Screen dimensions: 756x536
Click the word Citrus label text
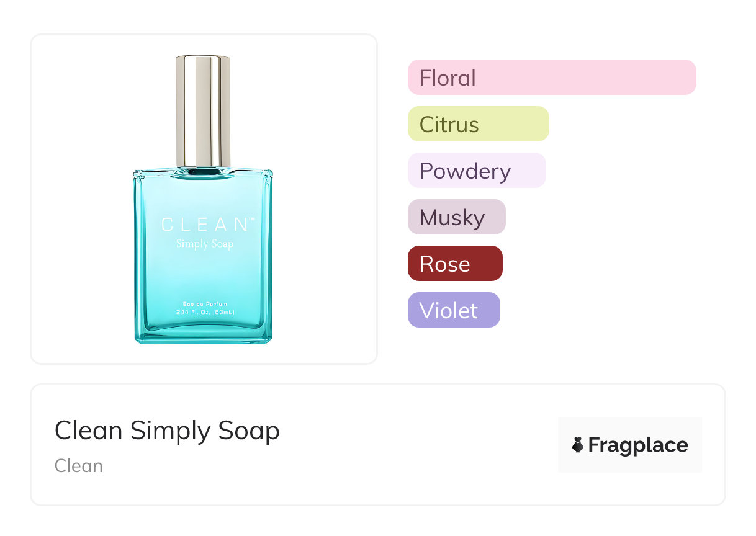(x=449, y=125)
